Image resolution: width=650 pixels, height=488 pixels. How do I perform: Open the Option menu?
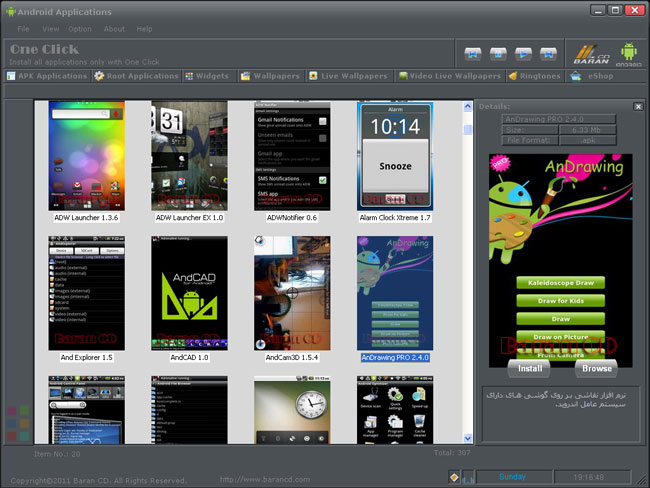click(80, 29)
